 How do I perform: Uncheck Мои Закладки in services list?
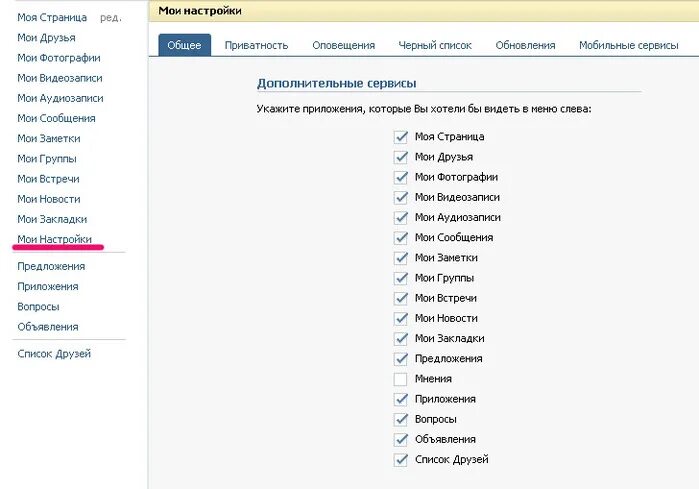[x=400, y=339]
